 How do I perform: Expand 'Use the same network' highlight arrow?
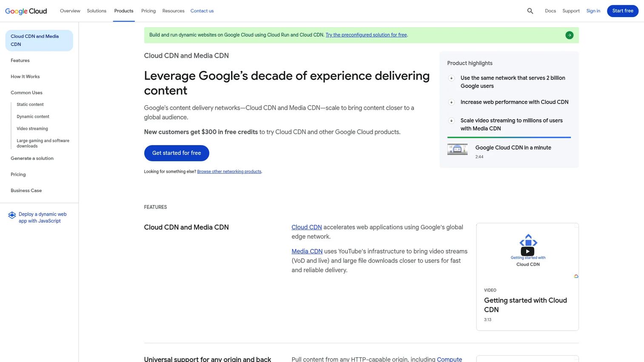tap(451, 78)
